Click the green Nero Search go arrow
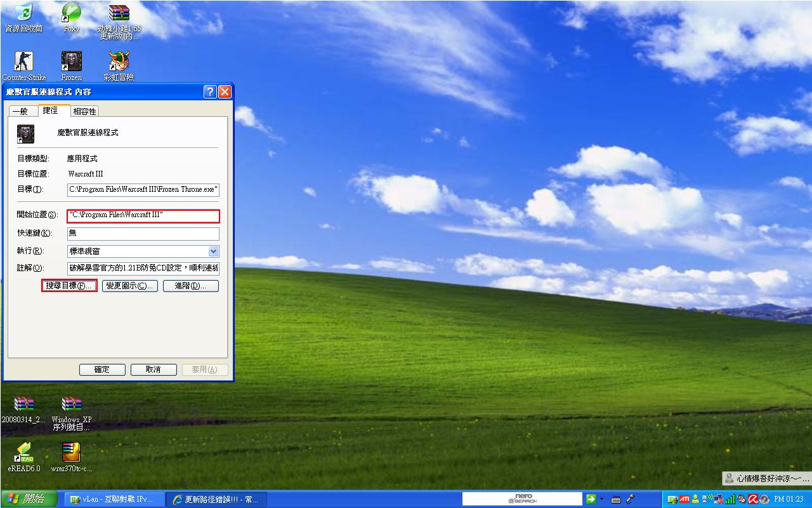812x508 pixels. [x=591, y=499]
